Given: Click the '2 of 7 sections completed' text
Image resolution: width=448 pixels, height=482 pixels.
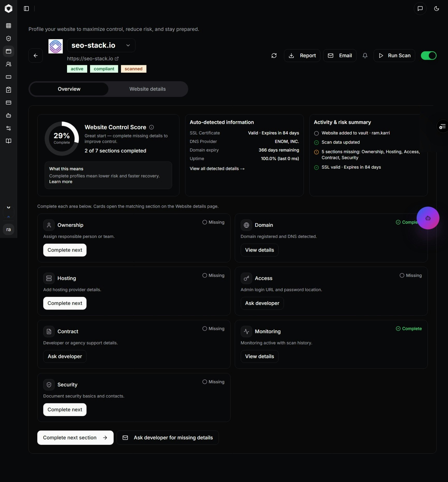Looking at the screenshot, I should click(115, 151).
